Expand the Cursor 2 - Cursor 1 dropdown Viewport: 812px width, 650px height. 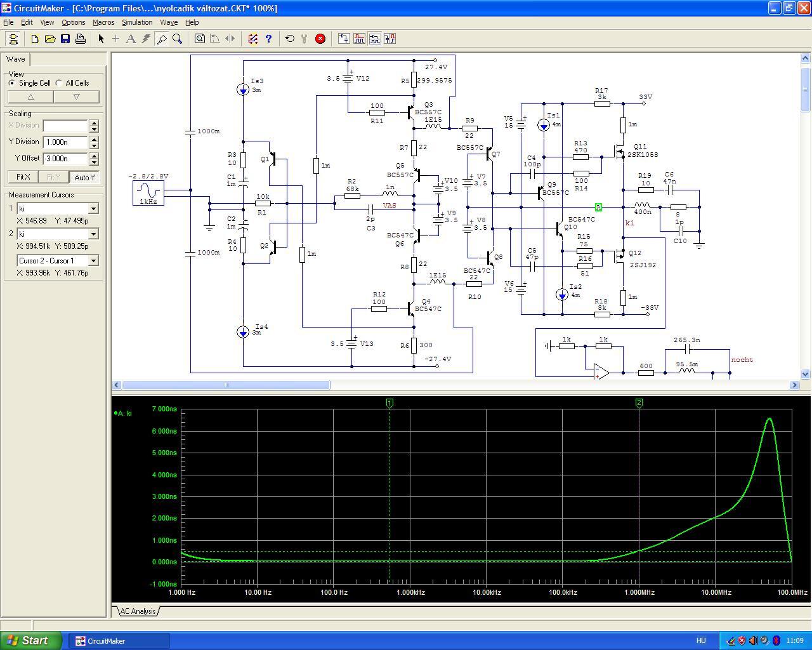[x=93, y=261]
